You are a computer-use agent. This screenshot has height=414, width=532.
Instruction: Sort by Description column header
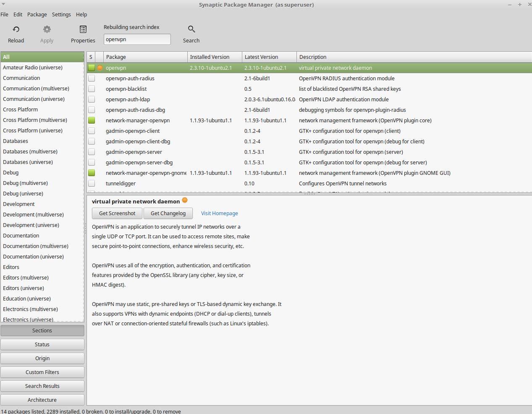414,57
